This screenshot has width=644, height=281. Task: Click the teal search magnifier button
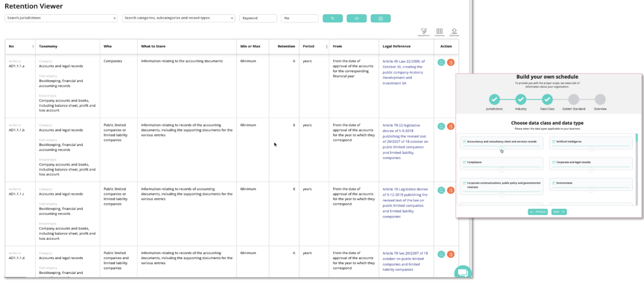pyautogui.click(x=333, y=18)
